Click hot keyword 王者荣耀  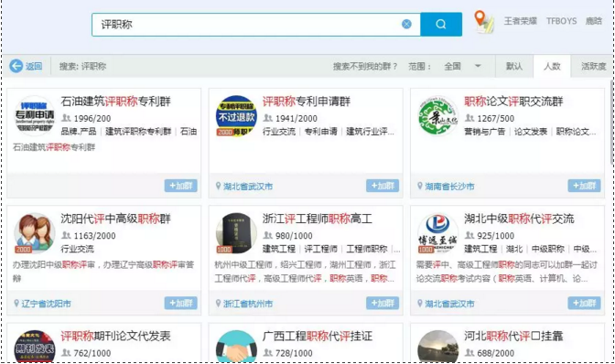pyautogui.click(x=521, y=21)
